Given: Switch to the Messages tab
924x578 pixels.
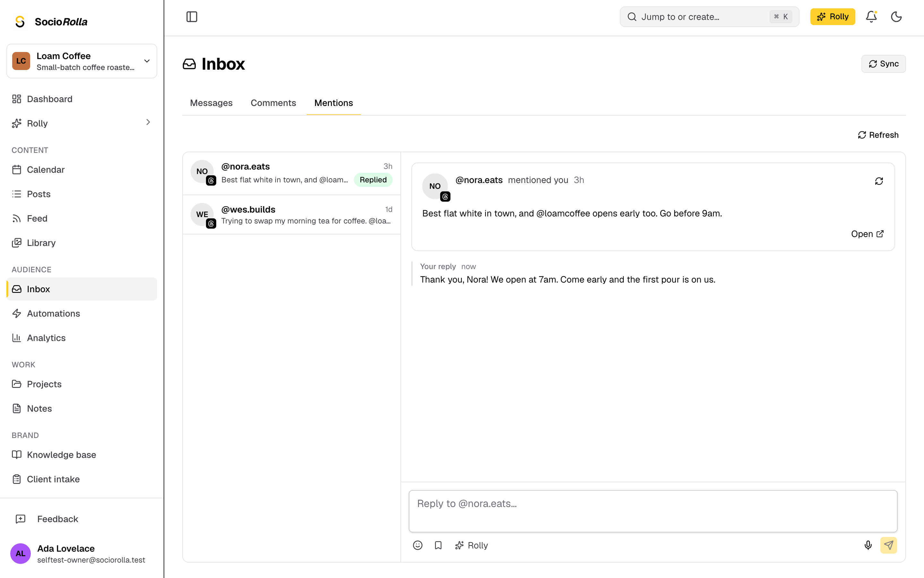Looking at the screenshot, I should tap(211, 103).
